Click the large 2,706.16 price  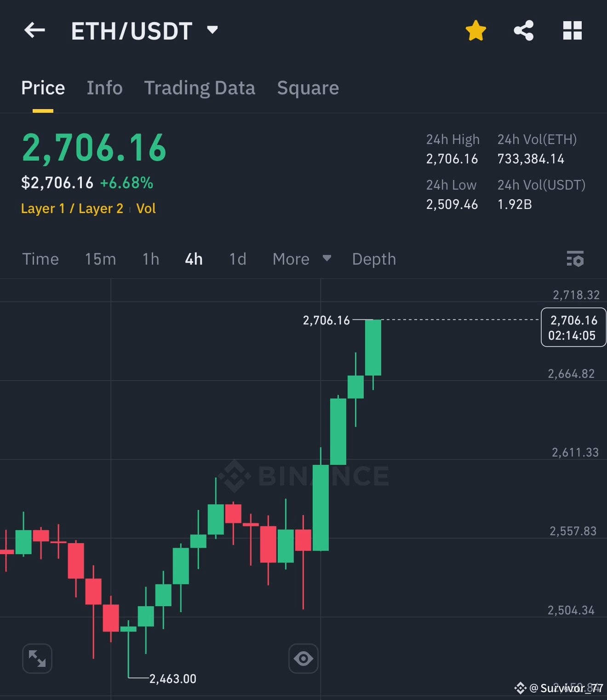94,148
